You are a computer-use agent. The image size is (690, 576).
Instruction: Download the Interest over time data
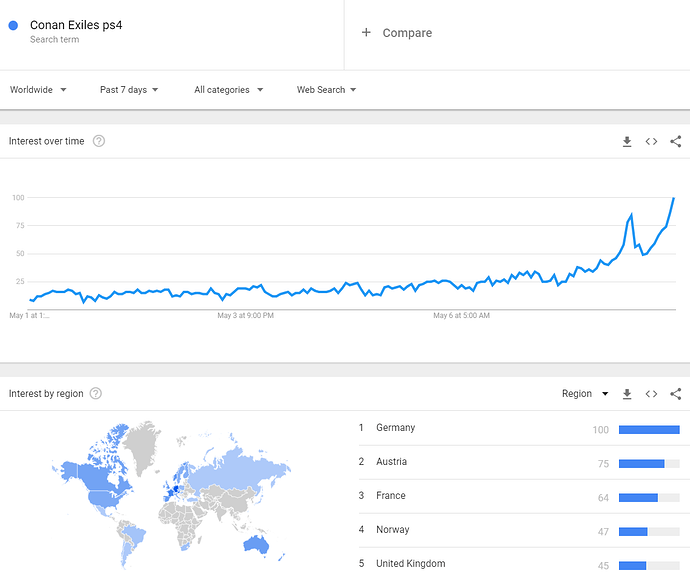(x=627, y=142)
